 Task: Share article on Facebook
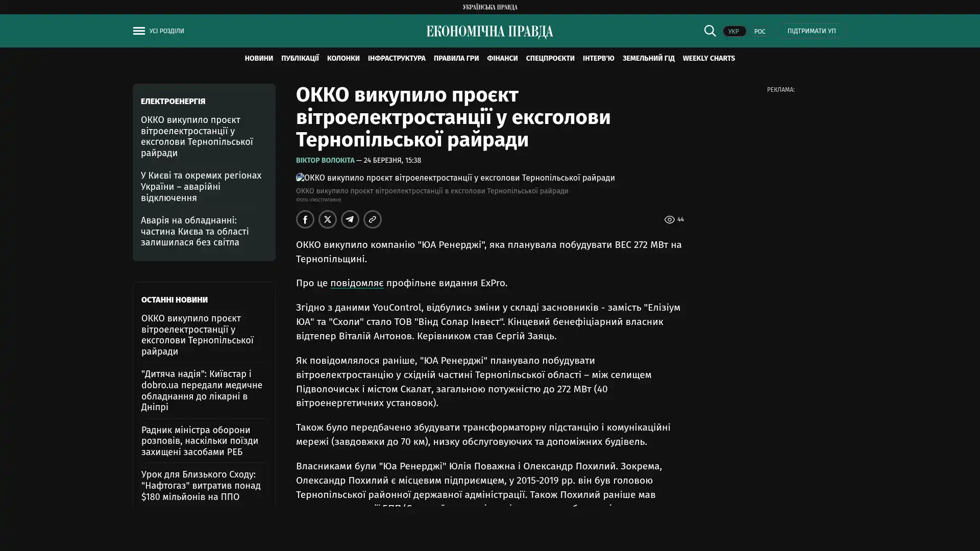pyautogui.click(x=305, y=219)
